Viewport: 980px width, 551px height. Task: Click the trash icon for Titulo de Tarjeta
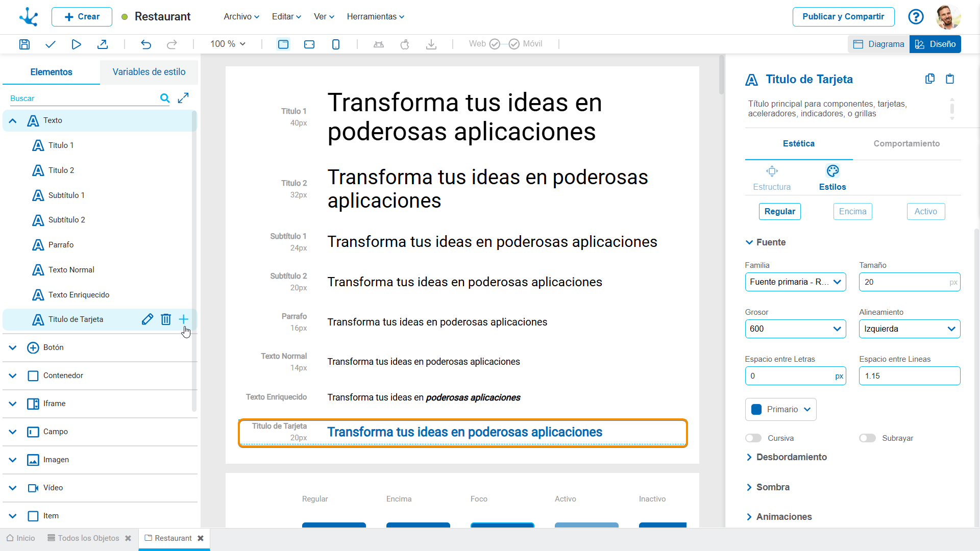tap(165, 319)
